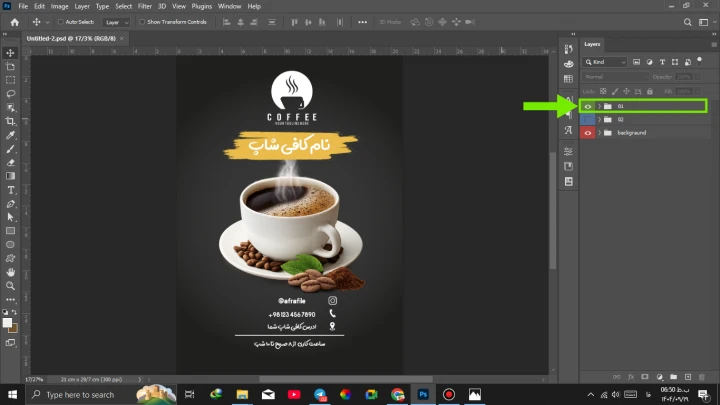Enable the Auto-Select checkbox

(60, 21)
